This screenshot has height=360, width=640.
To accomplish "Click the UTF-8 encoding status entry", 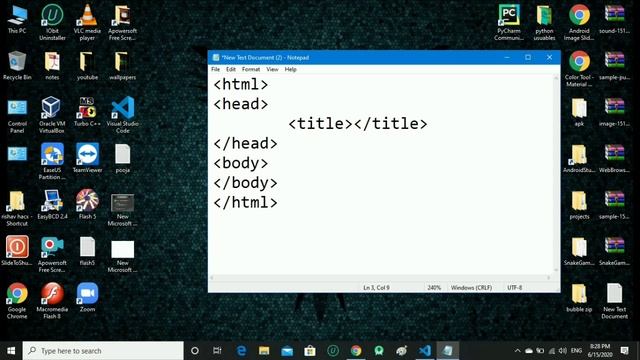I will pyautogui.click(x=514, y=288).
